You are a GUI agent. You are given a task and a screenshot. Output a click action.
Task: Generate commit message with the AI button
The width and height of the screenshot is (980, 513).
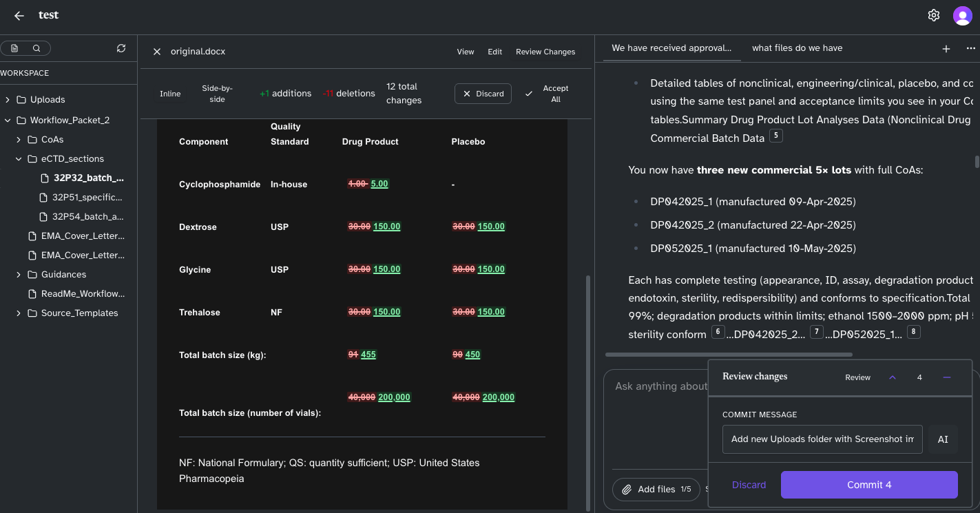click(x=943, y=439)
